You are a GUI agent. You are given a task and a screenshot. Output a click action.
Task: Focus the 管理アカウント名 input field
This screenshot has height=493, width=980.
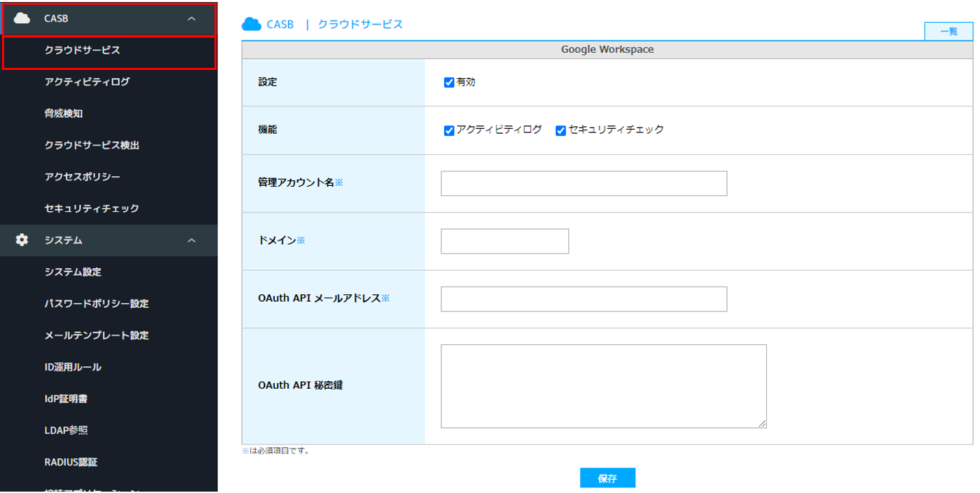584,184
